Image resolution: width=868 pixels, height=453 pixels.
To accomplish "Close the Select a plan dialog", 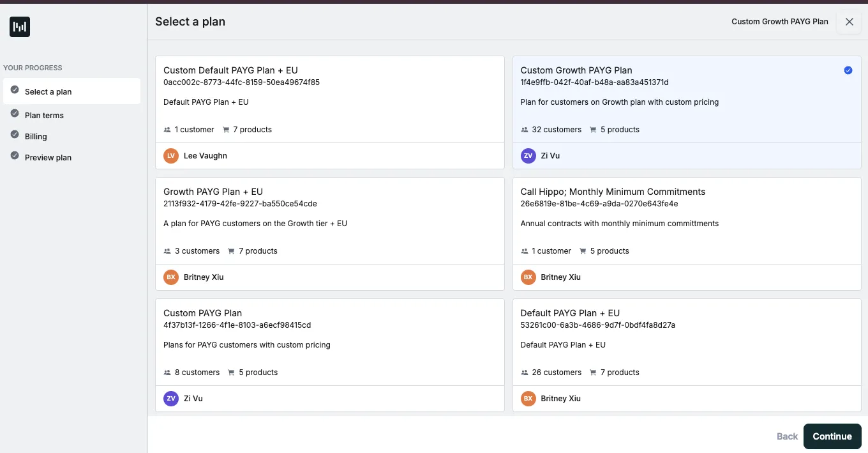I will [x=849, y=22].
